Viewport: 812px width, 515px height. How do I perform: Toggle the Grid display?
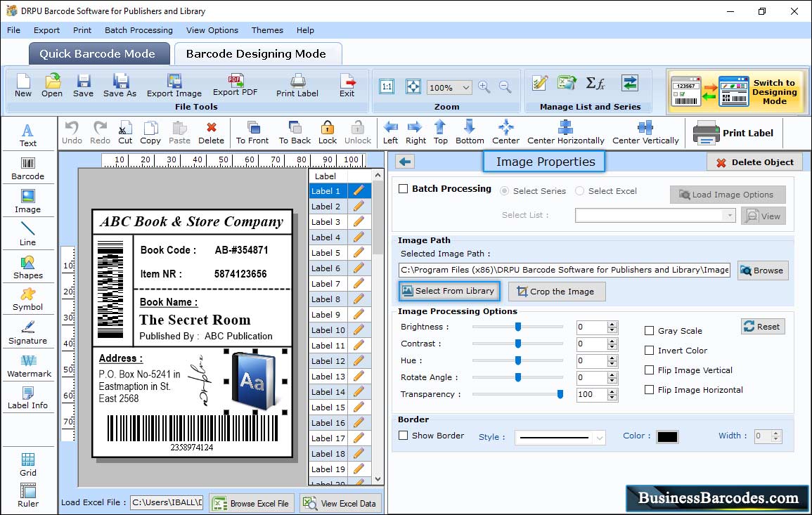(28, 464)
